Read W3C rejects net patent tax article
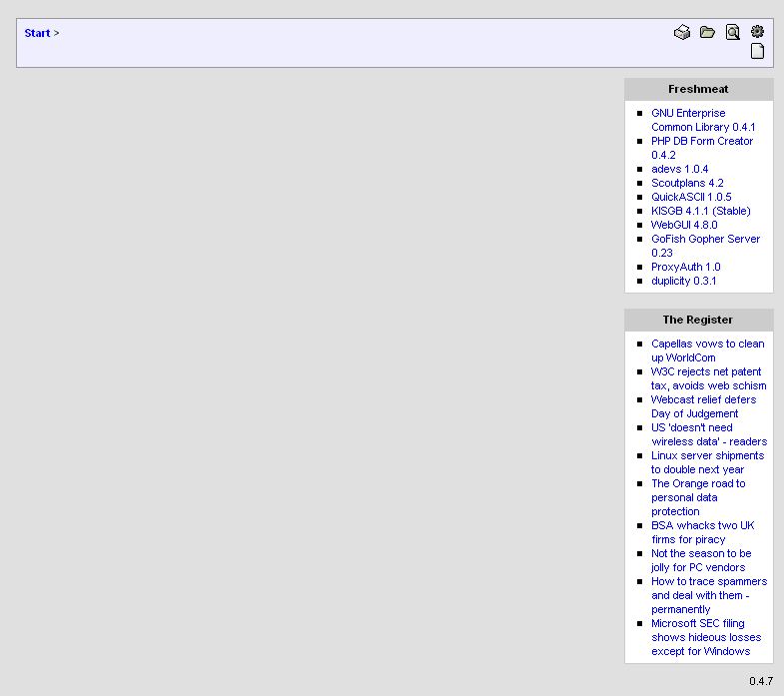The image size is (784, 696). point(708,378)
